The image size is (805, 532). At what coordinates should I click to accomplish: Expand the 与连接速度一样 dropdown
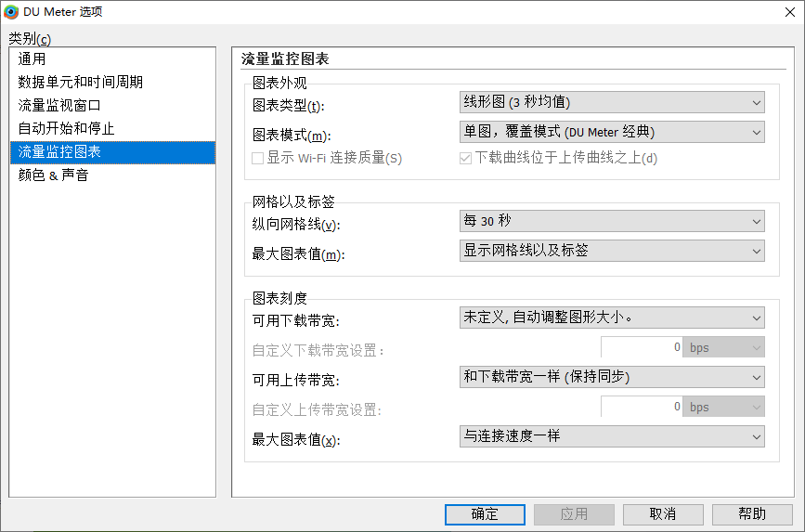tap(612, 437)
